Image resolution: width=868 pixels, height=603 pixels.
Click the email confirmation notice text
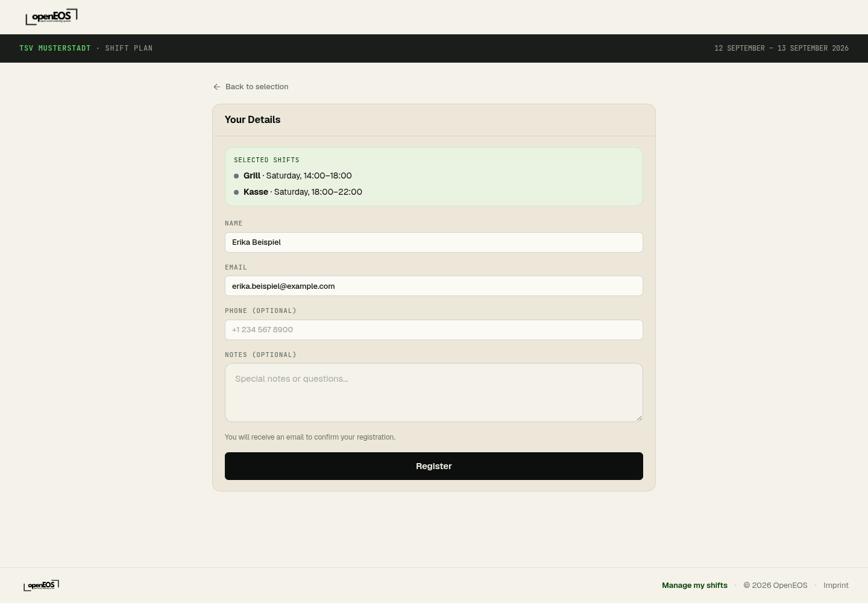(310, 437)
